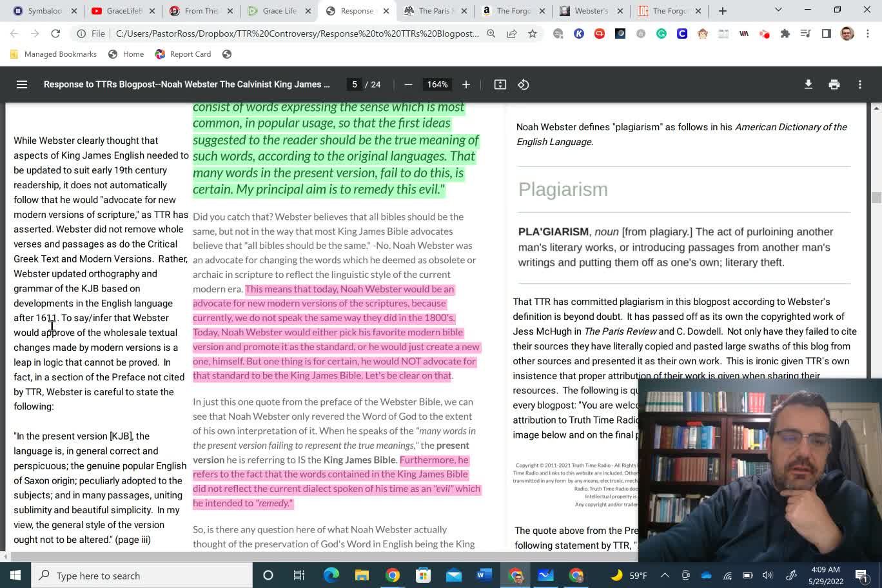Open Microsoft Word from the taskbar
Image resolution: width=882 pixels, height=588 pixels.
pos(484,575)
